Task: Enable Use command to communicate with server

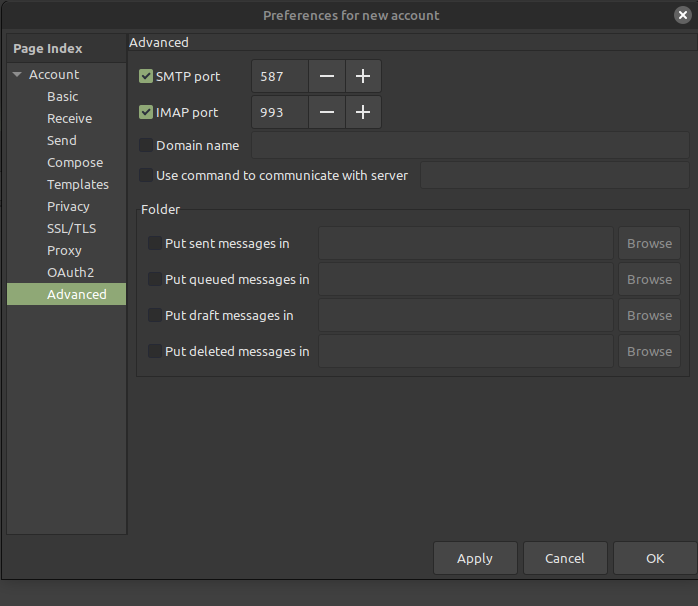Action: click(x=146, y=175)
